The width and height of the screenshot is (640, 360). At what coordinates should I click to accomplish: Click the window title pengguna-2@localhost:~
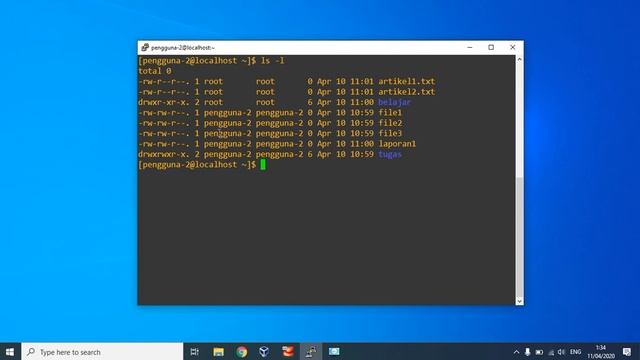(182, 48)
